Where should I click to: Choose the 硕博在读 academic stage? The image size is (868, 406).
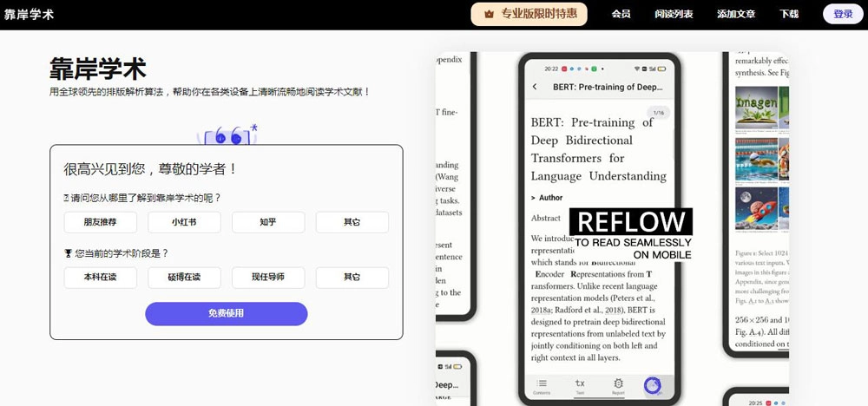pyautogui.click(x=184, y=278)
